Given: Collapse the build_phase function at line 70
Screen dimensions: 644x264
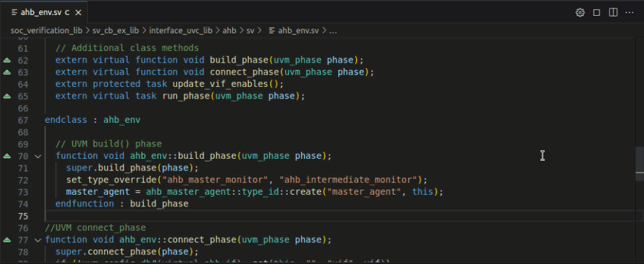Looking at the screenshot, I should click(x=37, y=156).
